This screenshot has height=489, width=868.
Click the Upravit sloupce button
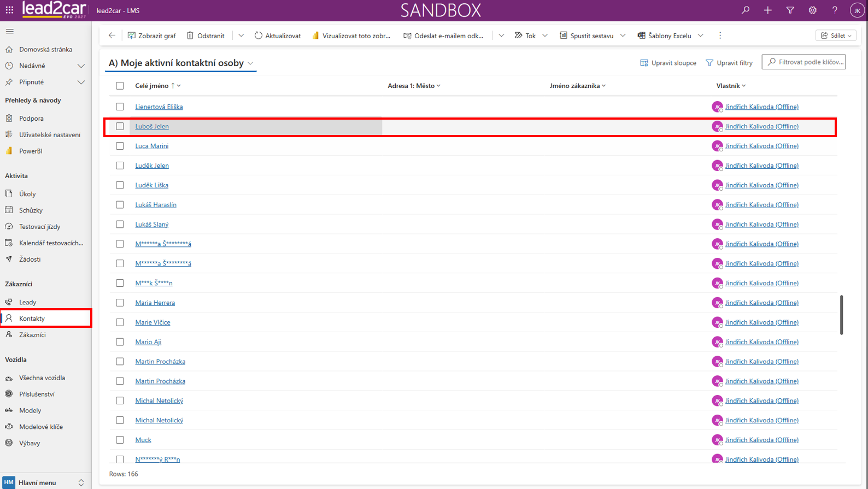coord(668,63)
